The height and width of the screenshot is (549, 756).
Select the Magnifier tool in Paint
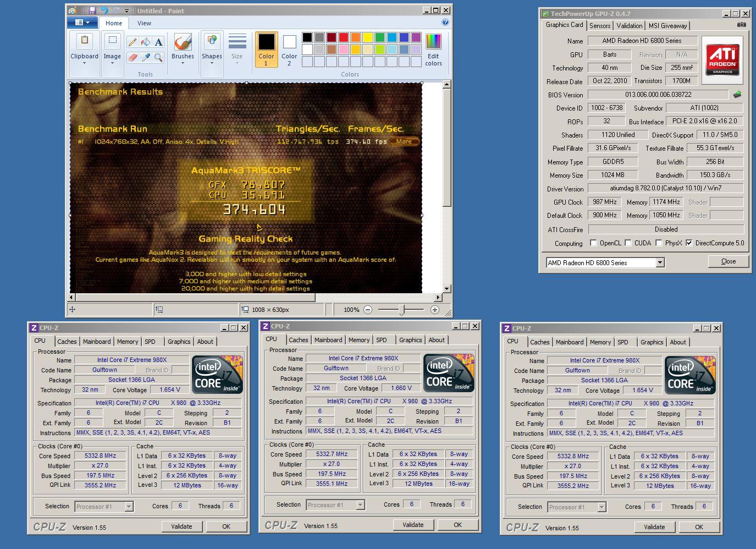click(x=158, y=57)
